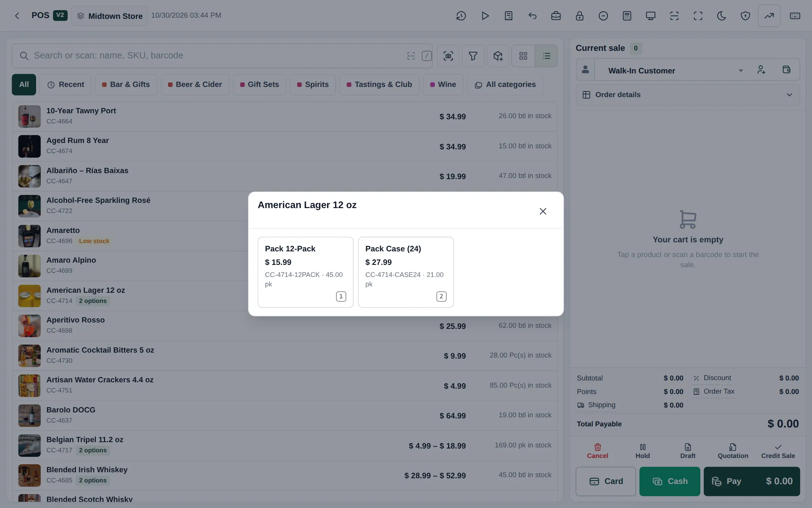The image size is (812, 508).
Task: Switch to list view layout
Action: [x=546, y=56]
